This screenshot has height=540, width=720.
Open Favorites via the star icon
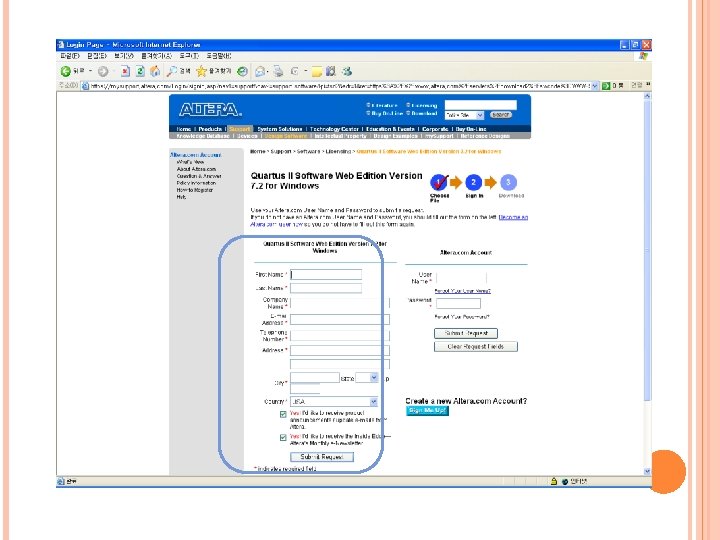click(x=201, y=71)
